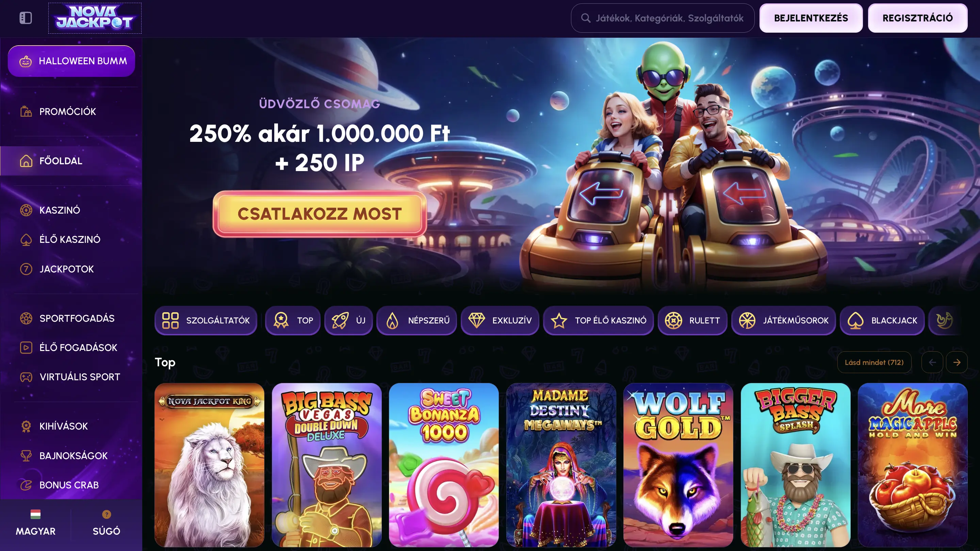Open Élő Kaszinó spade icon entry
Viewport: 980px width, 551px height.
[x=26, y=239]
